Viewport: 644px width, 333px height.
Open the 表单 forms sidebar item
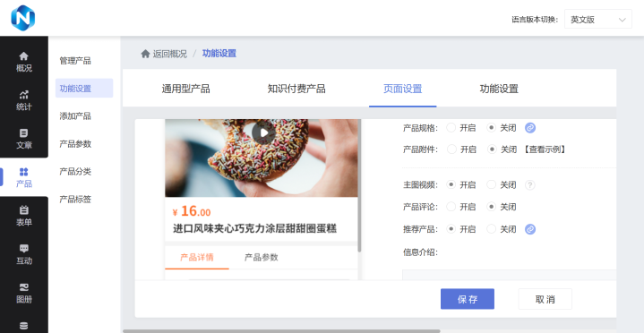24,216
